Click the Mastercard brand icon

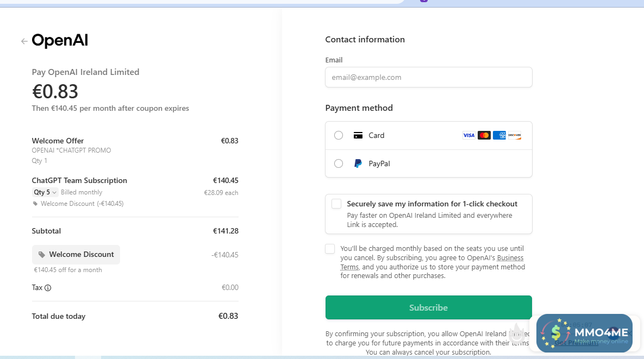pos(484,135)
